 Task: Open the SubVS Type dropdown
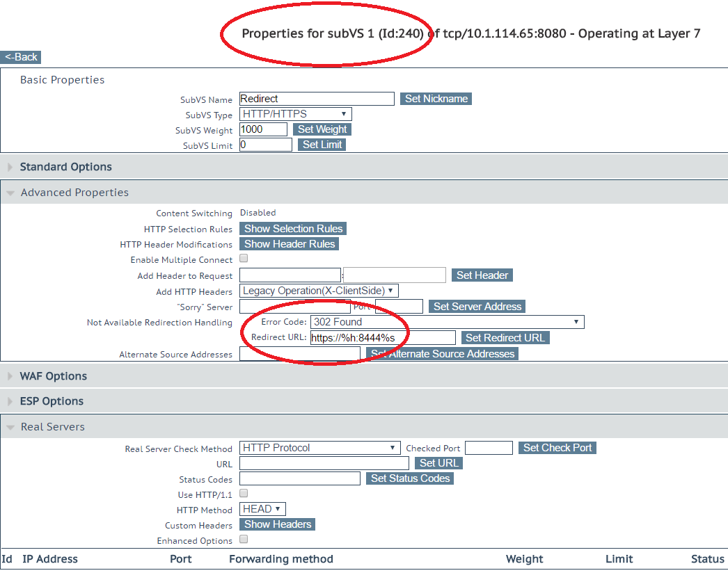pyautogui.click(x=296, y=114)
